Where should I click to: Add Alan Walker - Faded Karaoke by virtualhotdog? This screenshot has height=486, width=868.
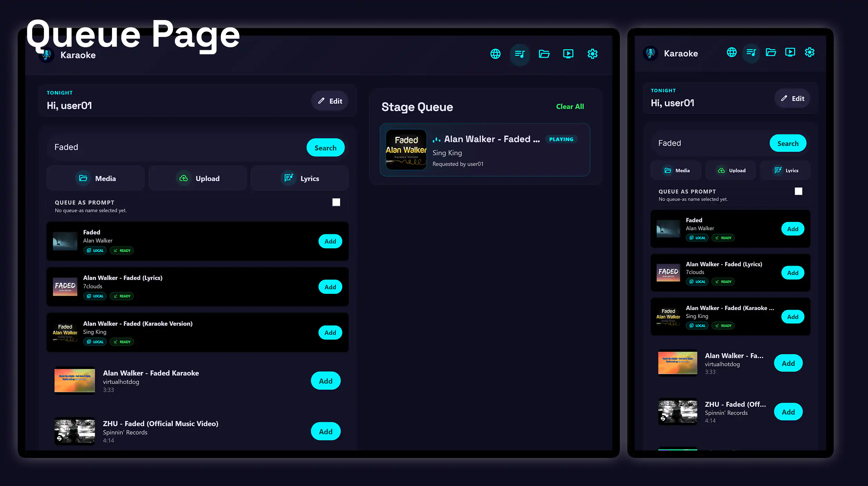pyautogui.click(x=326, y=381)
